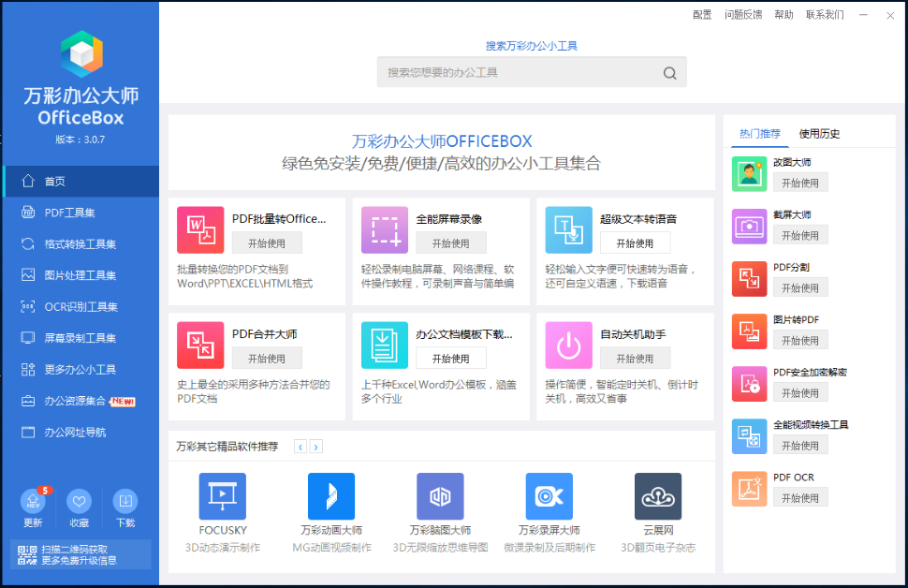Launch 自动关机助手 via its power icon

[x=568, y=345]
